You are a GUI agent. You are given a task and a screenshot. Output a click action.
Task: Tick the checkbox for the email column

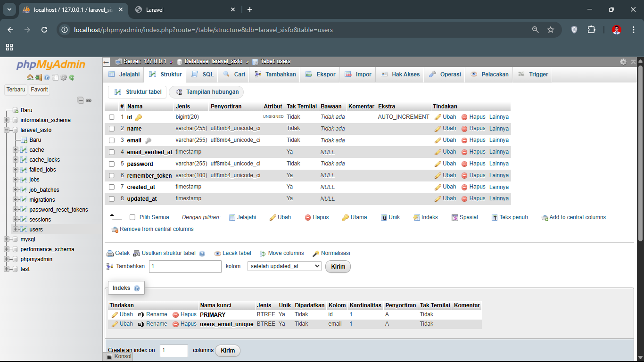coord(112,140)
